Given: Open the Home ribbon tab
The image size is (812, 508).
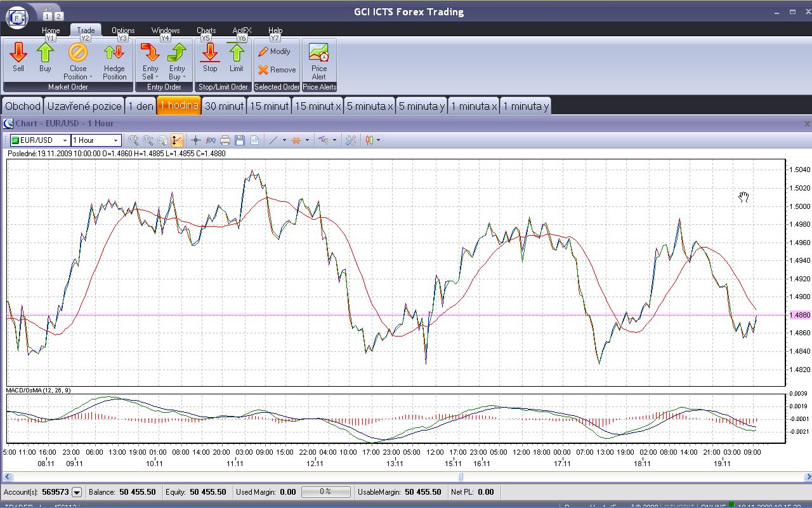Looking at the screenshot, I should click(51, 30).
